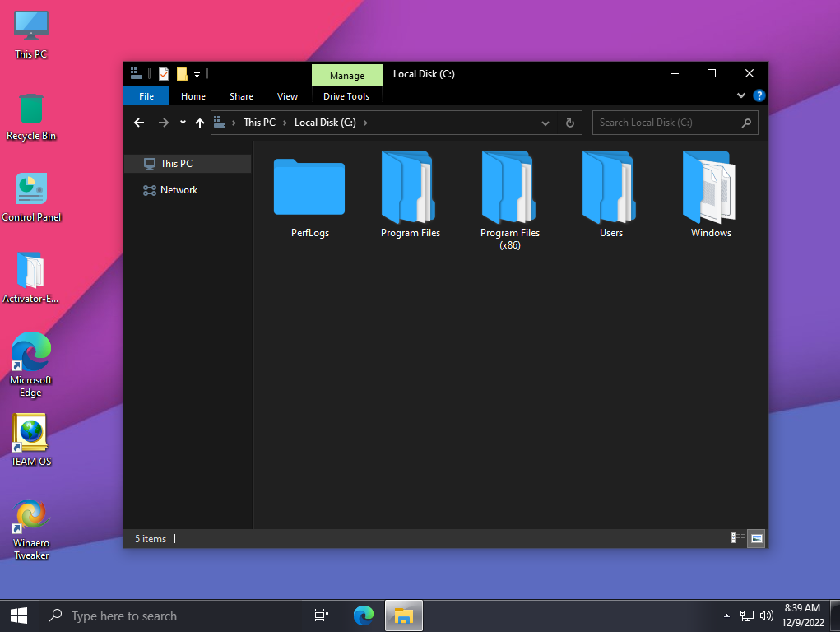The image size is (840, 632).
Task: Open the Customize Quick Access Toolbar dropdown
Action: coord(197,75)
